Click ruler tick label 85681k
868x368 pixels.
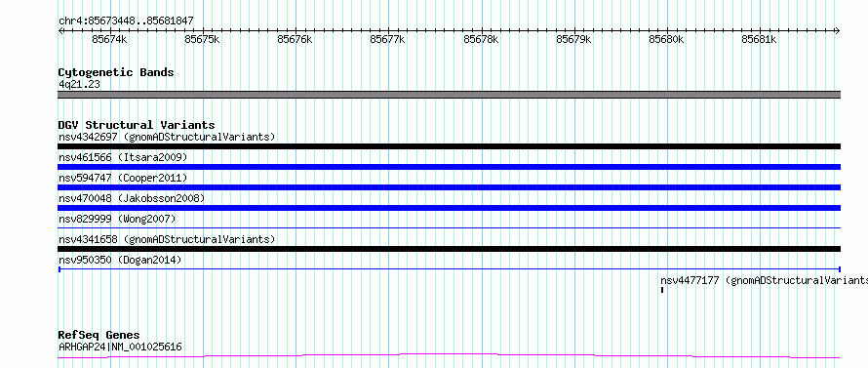tap(760, 39)
